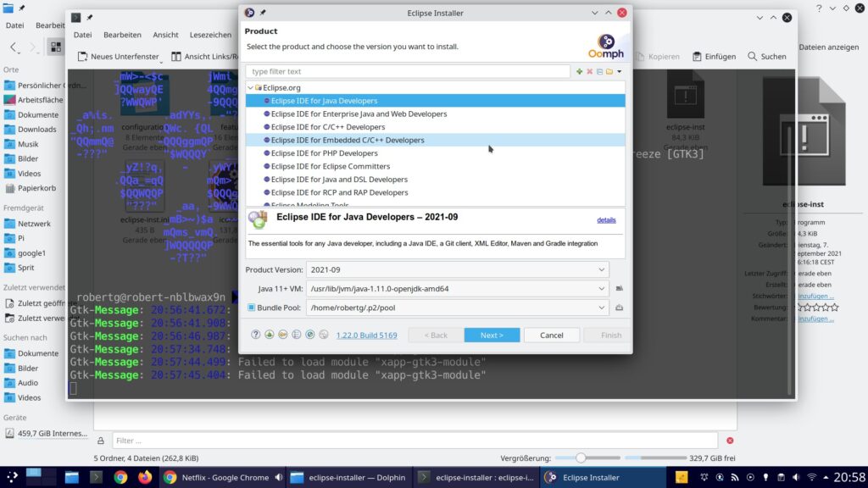Click Einfügen in Konsole toolbar

(x=714, y=57)
